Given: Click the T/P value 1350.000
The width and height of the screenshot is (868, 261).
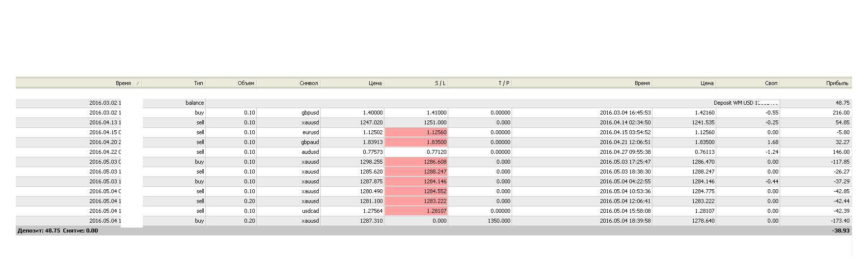Looking at the screenshot, I should point(499,221).
